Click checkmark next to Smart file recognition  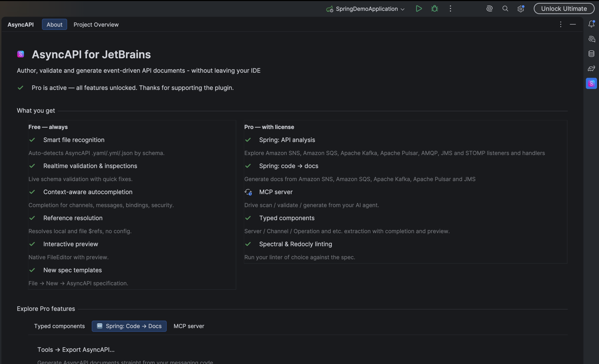click(x=32, y=140)
